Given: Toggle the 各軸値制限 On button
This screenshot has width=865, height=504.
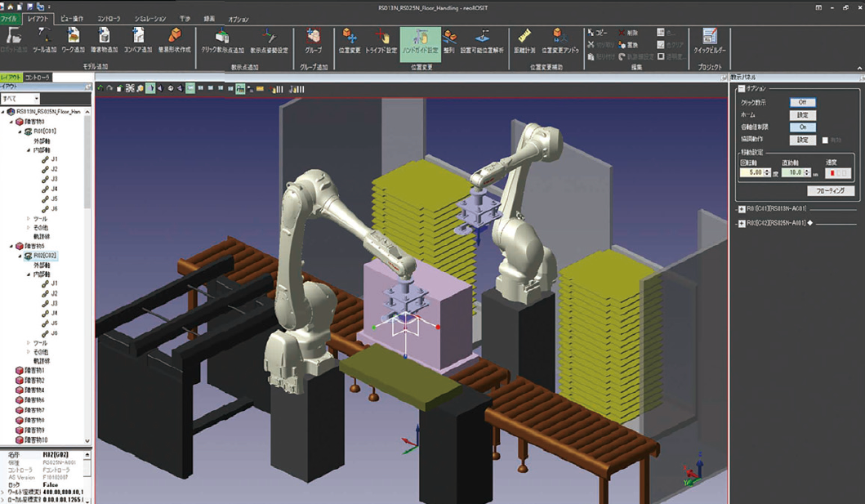Looking at the screenshot, I should [x=802, y=127].
